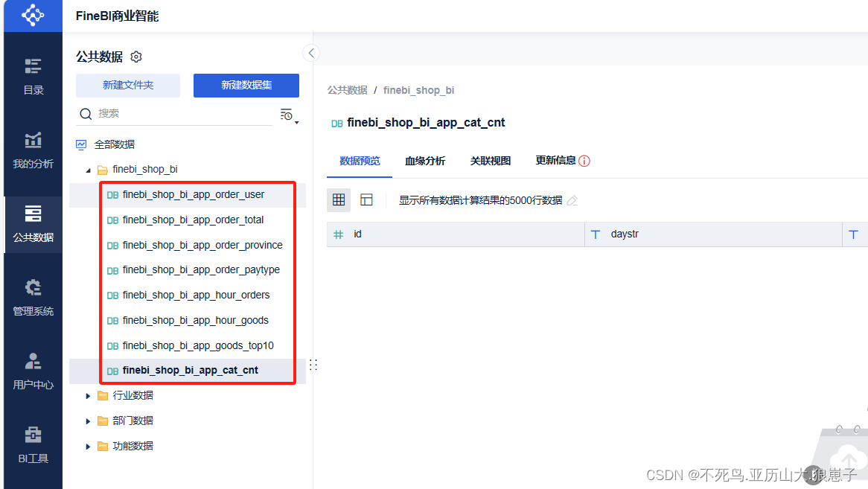868x489 pixels.
Task: Expand the 功能数据 folder
Action: (88, 447)
